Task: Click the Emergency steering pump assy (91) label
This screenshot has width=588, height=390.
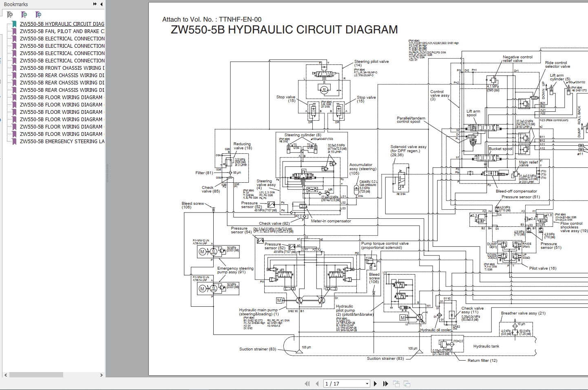Action: click(235, 270)
